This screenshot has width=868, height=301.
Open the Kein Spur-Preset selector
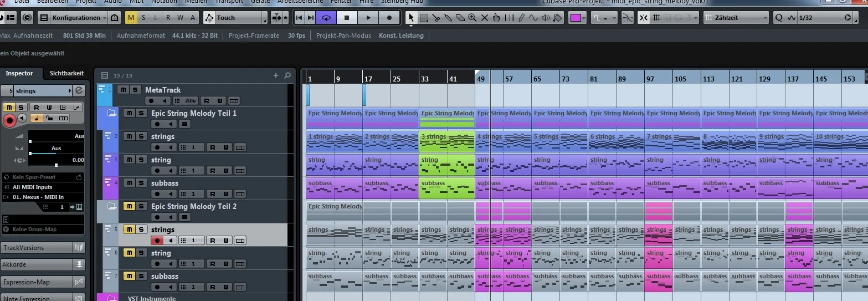click(43, 177)
